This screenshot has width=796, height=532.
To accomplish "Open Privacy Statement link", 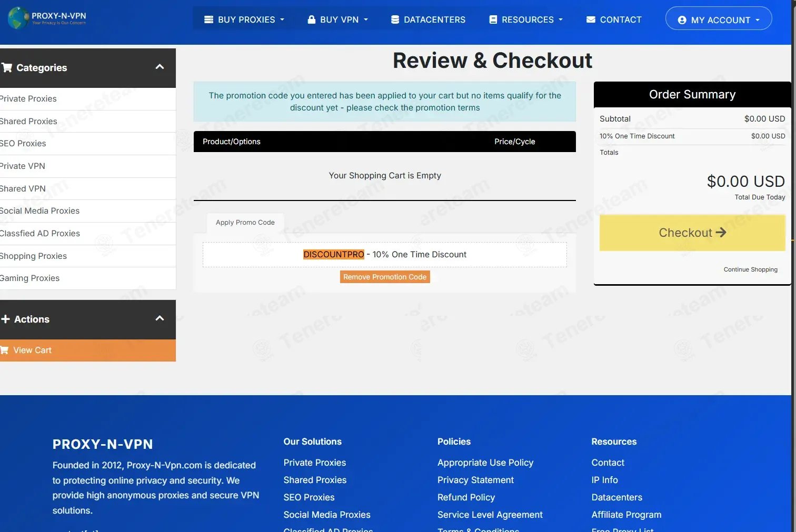I will [475, 480].
